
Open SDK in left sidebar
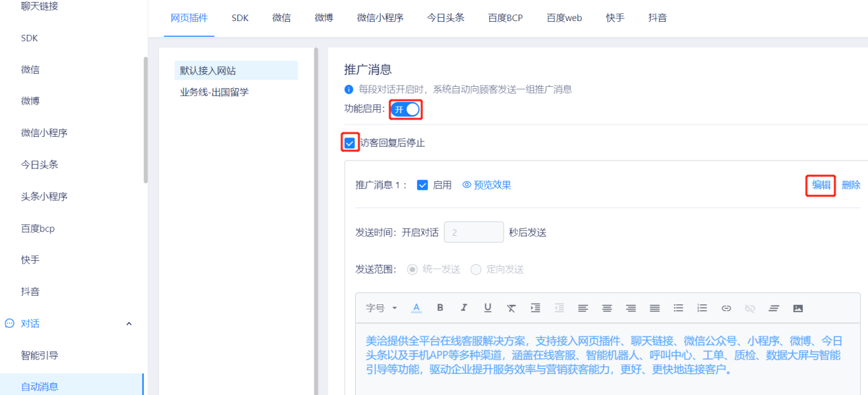pyautogui.click(x=30, y=38)
